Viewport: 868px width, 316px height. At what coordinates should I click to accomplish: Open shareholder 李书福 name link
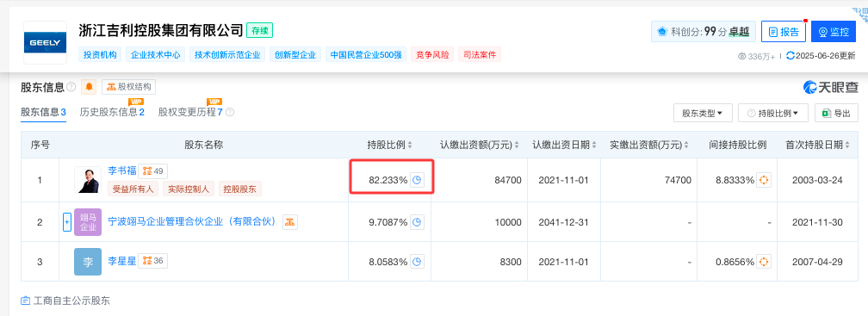tap(121, 171)
